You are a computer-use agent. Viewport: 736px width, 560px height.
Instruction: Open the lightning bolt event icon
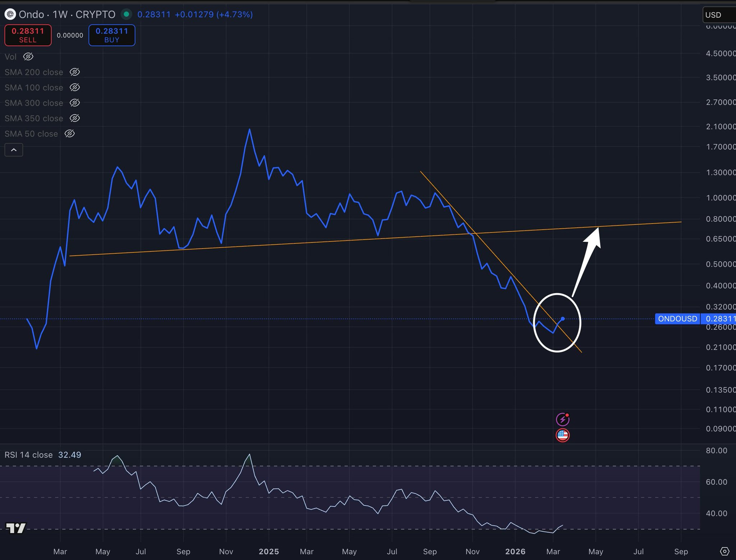pos(562,419)
